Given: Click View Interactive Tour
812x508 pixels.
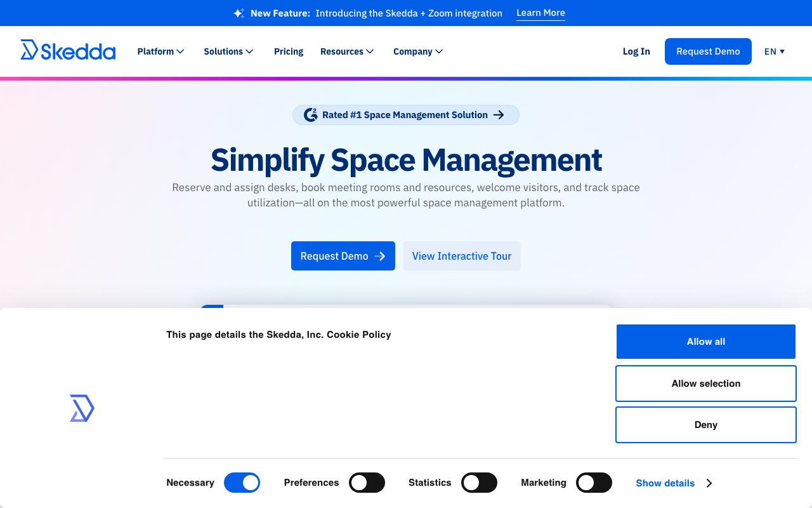Looking at the screenshot, I should point(462,256).
